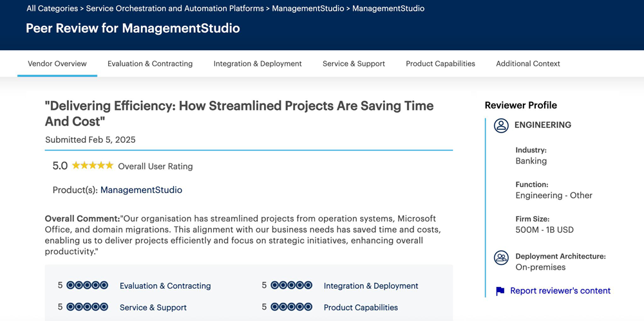Select the Integration & Deployment tab
Image resolution: width=644 pixels, height=321 pixels.
click(x=258, y=64)
